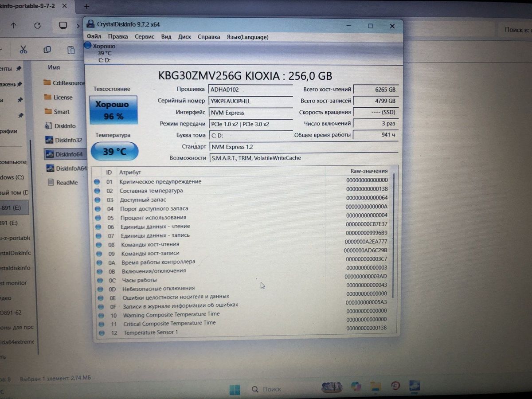The image size is (532, 399).
Task: Click the taskbar Поиск search field
Action: (x=267, y=389)
